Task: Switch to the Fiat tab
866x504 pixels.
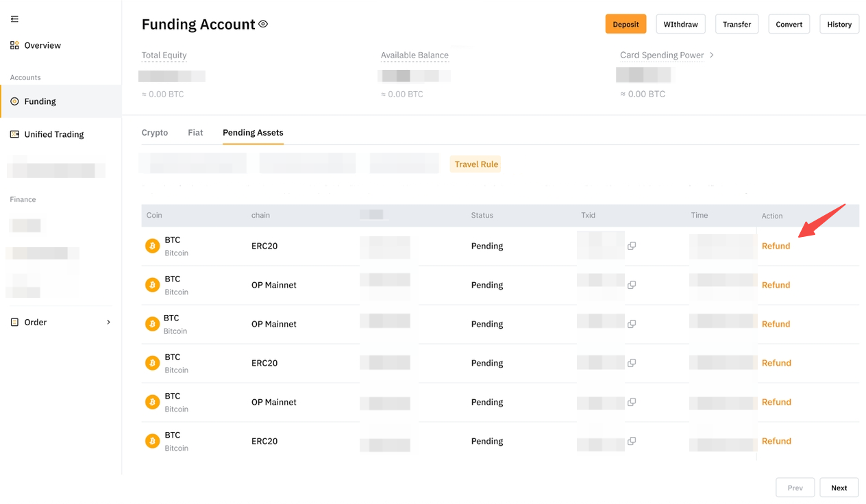Action: (195, 133)
